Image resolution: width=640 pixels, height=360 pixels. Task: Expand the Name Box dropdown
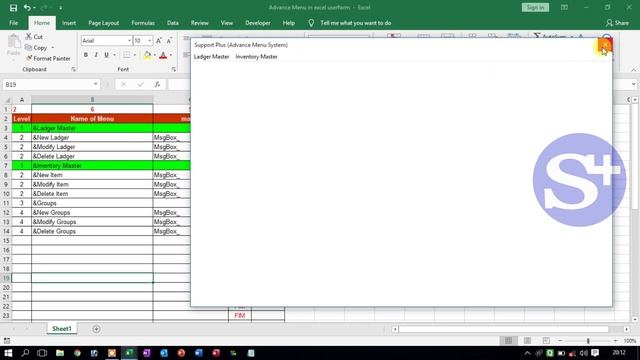(x=96, y=84)
